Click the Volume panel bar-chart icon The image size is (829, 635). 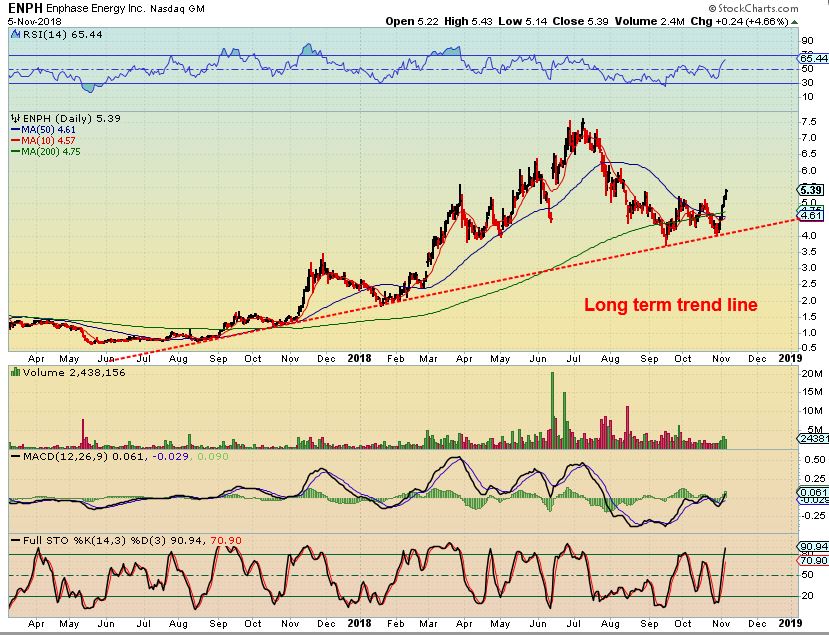tap(15, 372)
